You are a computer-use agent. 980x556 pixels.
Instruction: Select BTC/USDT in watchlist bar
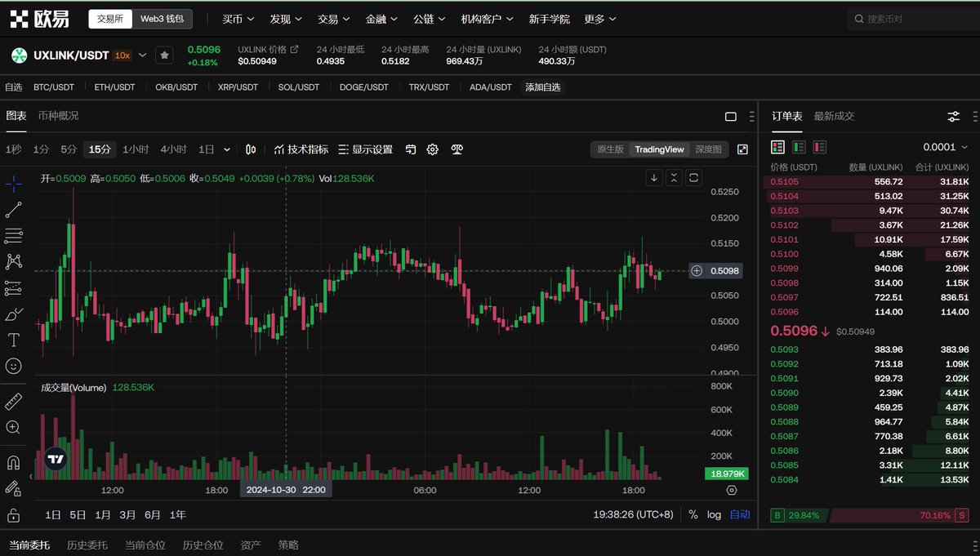(x=54, y=87)
